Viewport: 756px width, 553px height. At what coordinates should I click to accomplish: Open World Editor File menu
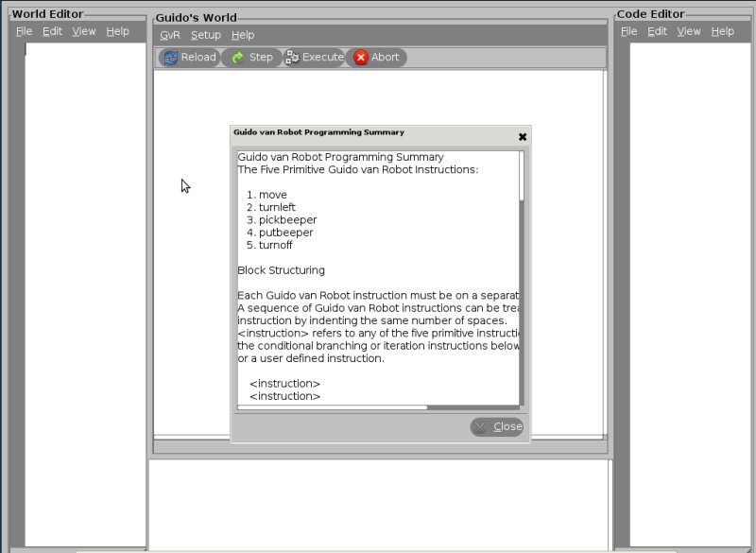24,31
